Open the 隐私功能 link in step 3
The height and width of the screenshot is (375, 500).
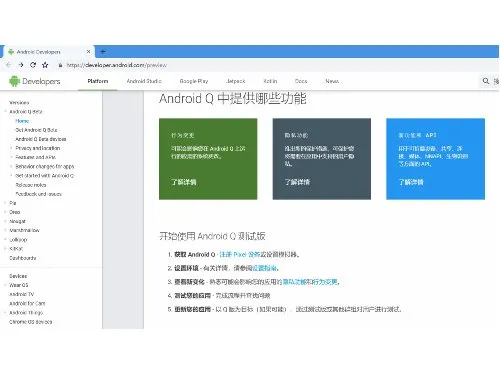click(x=294, y=282)
